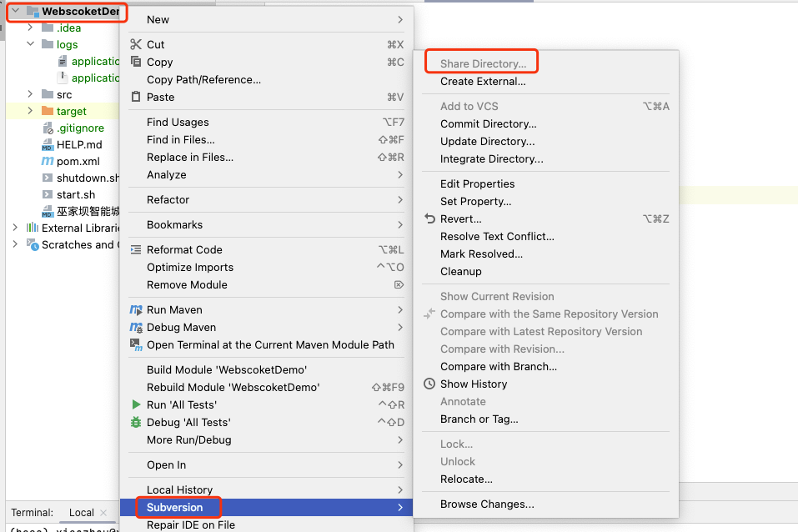Image resolution: width=798 pixels, height=532 pixels.
Task: Select Create External...
Action: tap(483, 82)
